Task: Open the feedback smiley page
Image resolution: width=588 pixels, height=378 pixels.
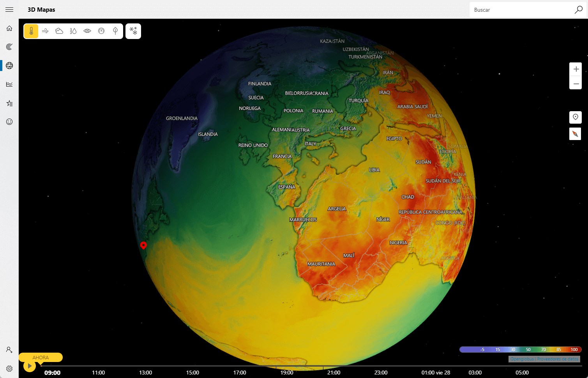Action: point(9,122)
